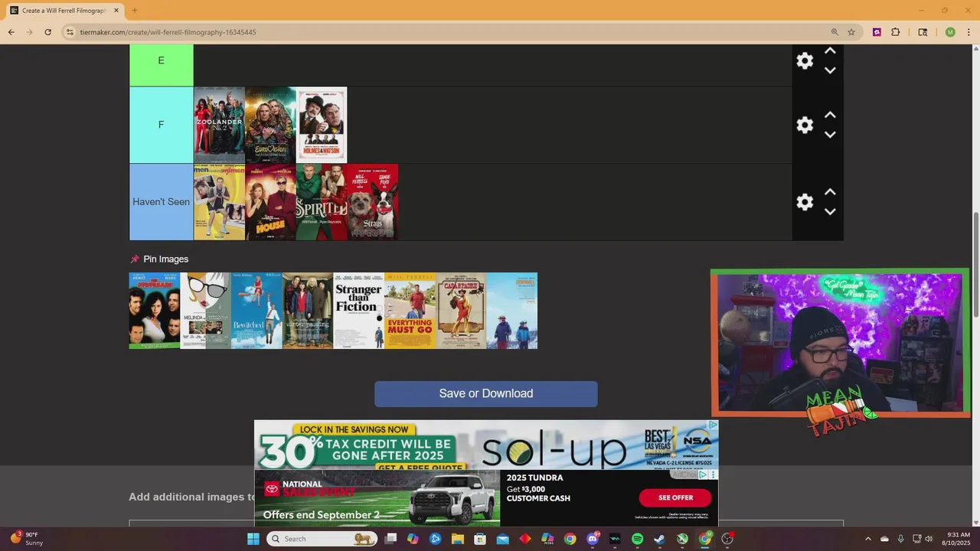
Task: Select the Downhill movie poster
Action: point(512,311)
